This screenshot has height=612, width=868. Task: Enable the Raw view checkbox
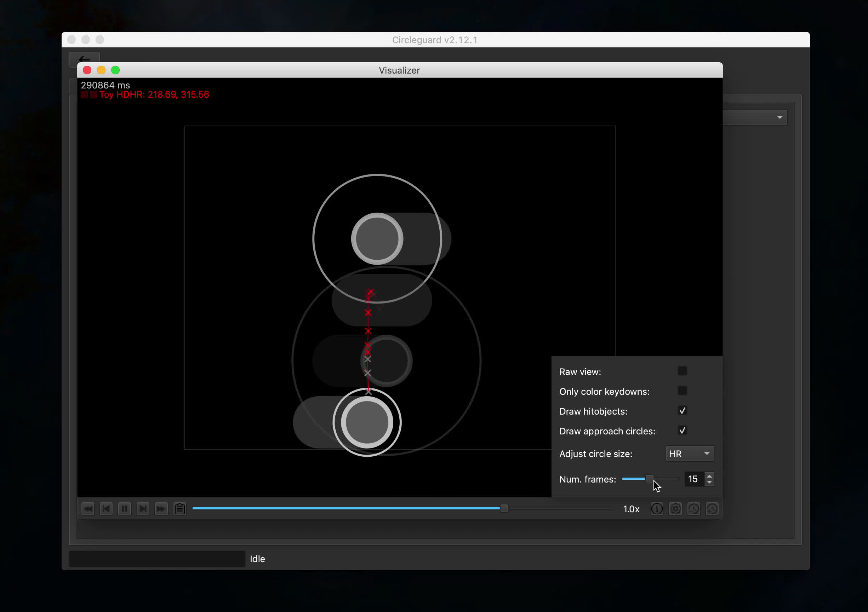[683, 371]
